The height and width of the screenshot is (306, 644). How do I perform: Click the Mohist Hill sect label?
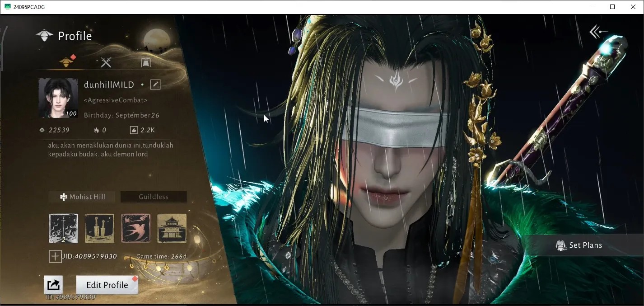click(82, 197)
